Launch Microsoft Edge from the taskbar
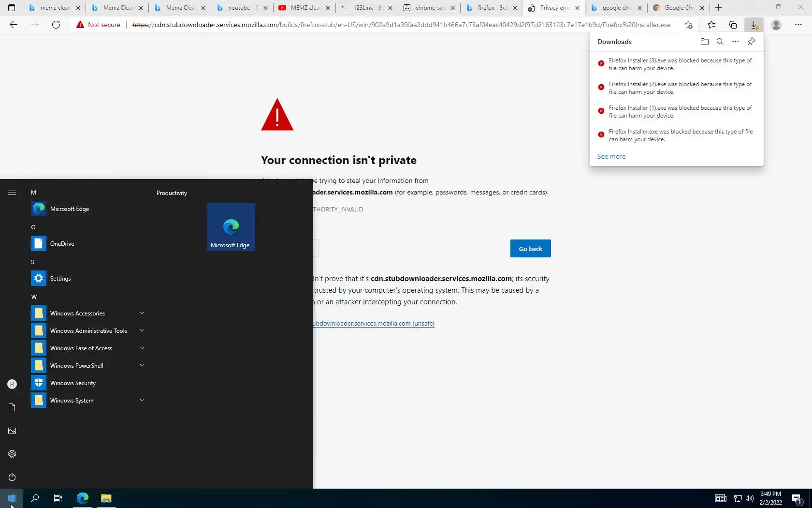This screenshot has width=812, height=508. [x=83, y=498]
